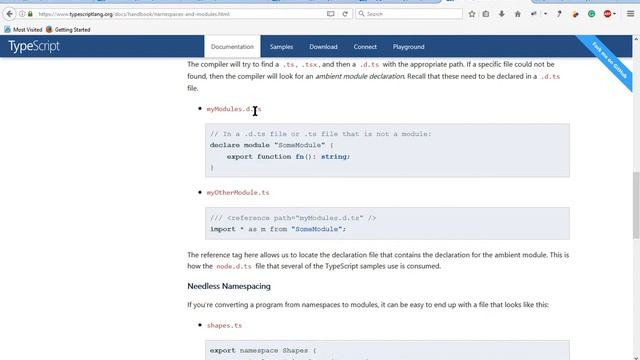Focus the browser Search field
The image size is (640, 360).
(x=409, y=14)
